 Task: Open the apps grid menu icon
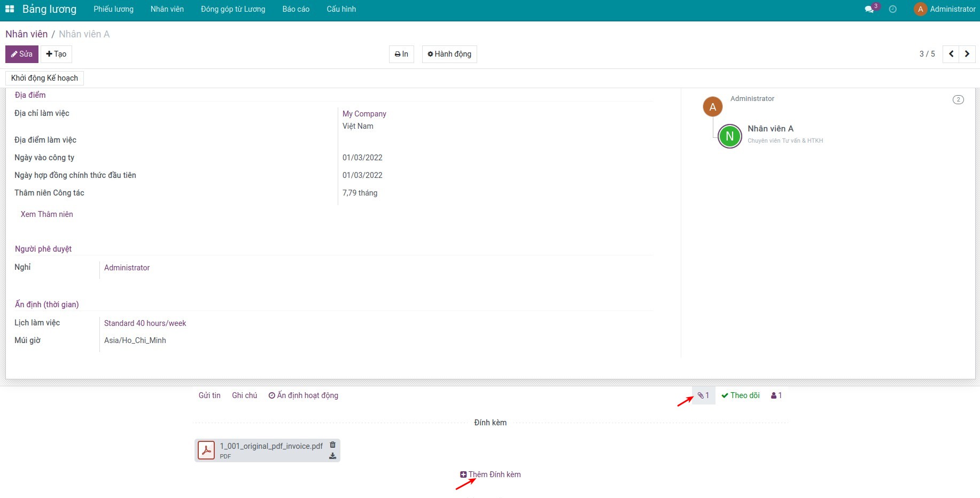click(x=10, y=9)
